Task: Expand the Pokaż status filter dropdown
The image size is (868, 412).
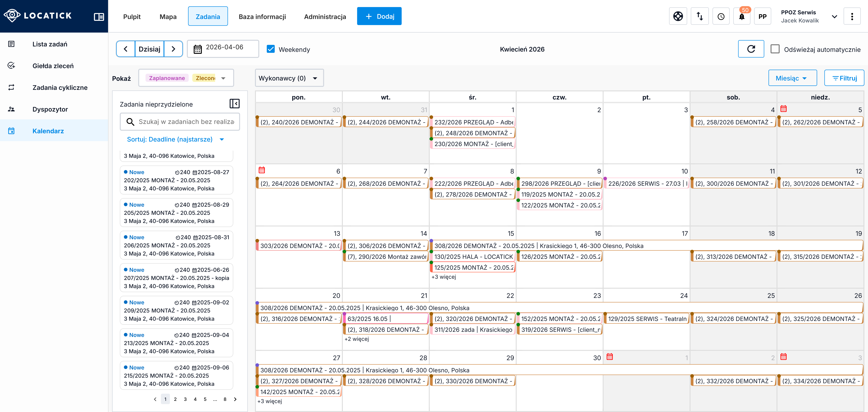Action: pos(223,78)
